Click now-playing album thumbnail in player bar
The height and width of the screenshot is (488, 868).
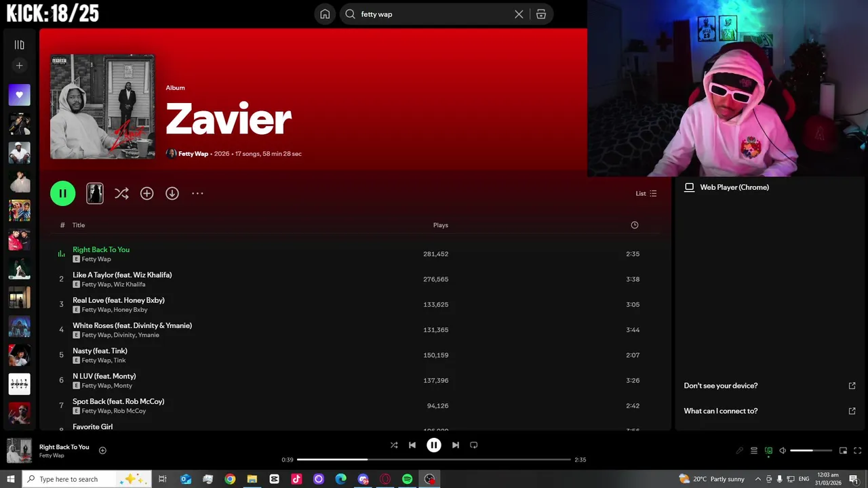click(x=19, y=451)
